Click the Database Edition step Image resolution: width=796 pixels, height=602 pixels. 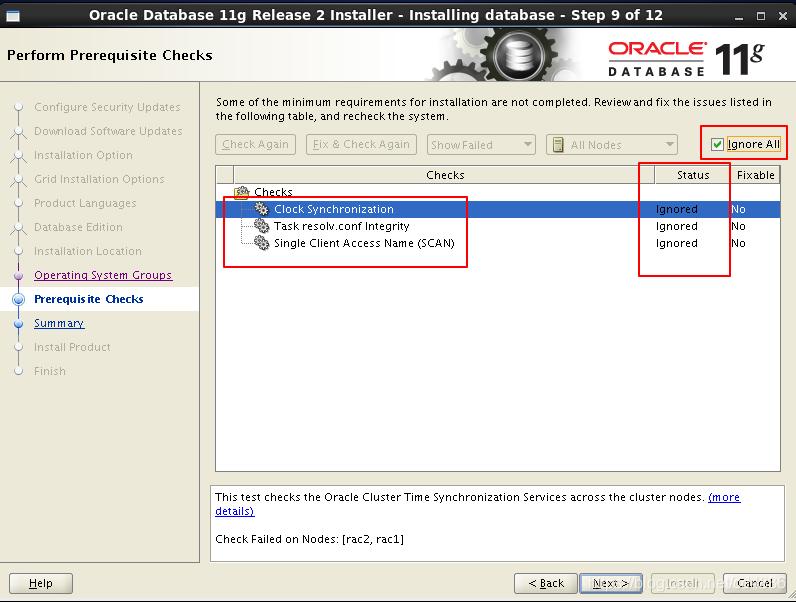click(78, 227)
